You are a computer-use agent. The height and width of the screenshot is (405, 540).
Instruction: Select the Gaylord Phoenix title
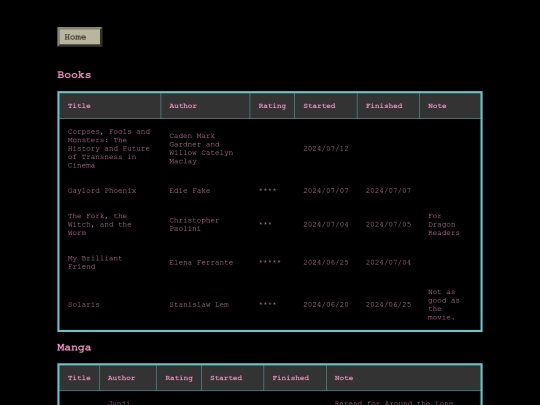[x=102, y=190]
